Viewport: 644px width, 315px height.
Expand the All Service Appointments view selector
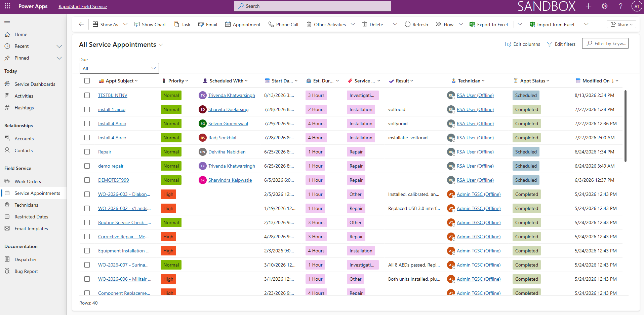tap(161, 45)
